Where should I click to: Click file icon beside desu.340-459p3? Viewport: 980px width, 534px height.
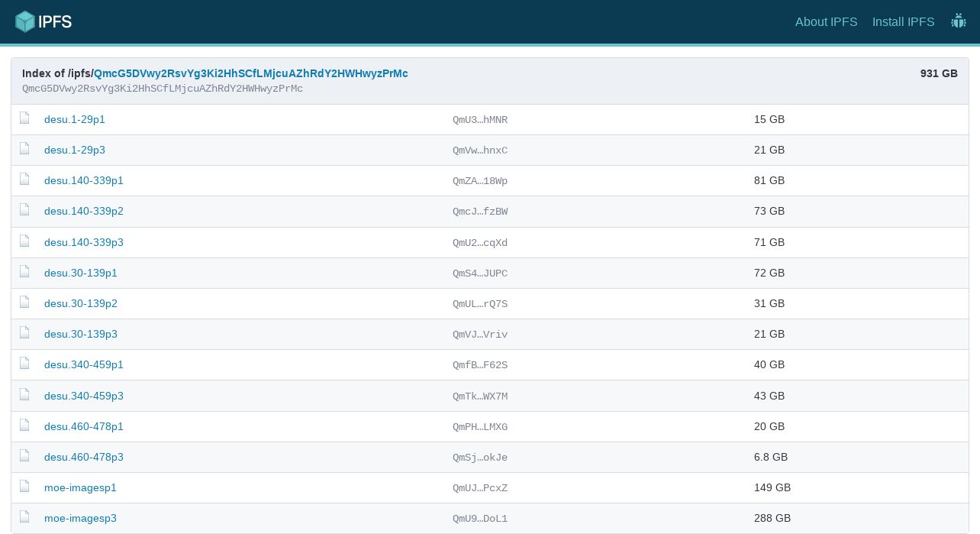pos(25,395)
